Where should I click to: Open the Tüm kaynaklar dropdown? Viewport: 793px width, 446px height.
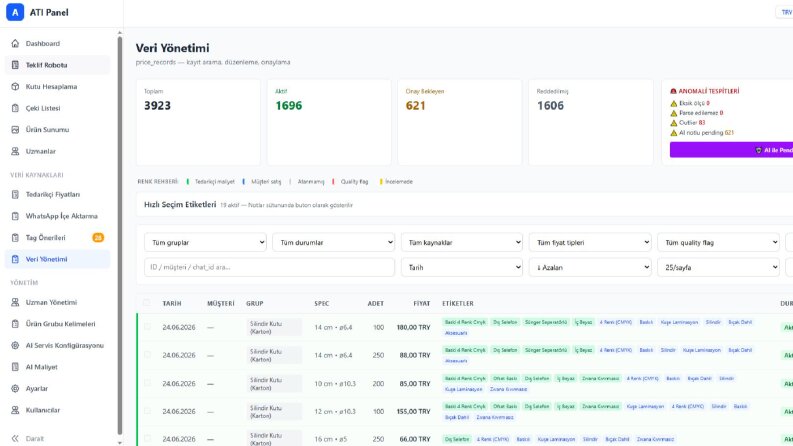pyautogui.click(x=462, y=242)
